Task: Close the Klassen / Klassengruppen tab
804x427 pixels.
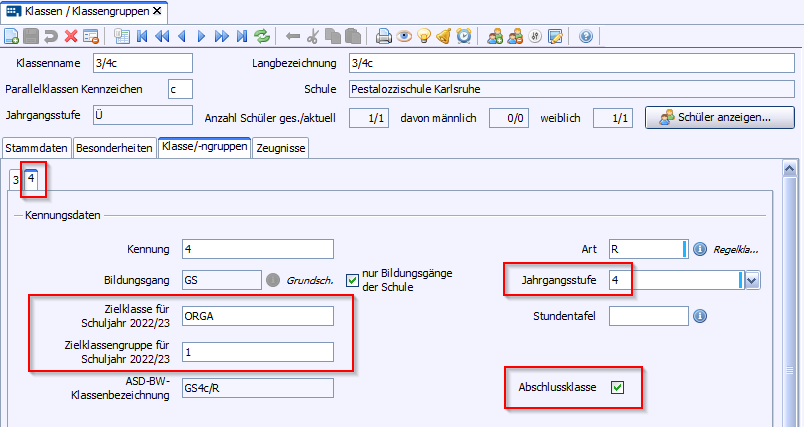Action: (157, 10)
